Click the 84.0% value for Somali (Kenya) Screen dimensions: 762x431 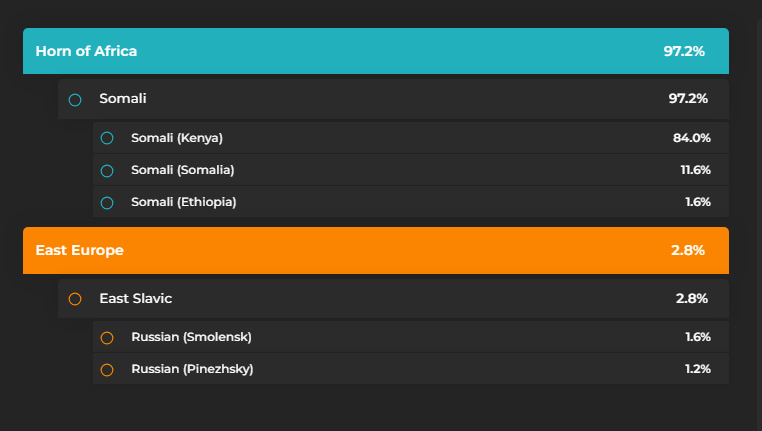coord(692,138)
